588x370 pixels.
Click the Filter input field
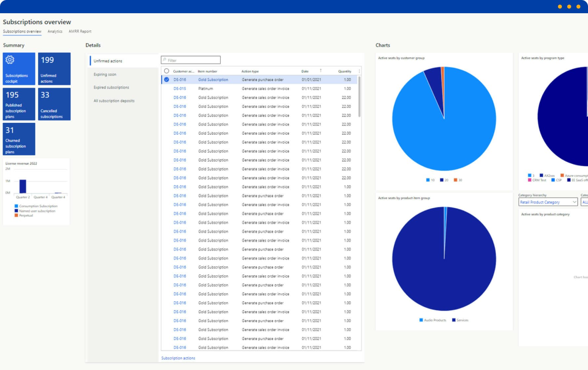tap(191, 60)
